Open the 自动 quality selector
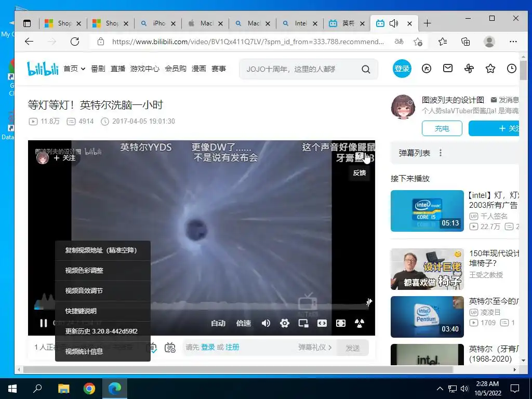 [x=218, y=323]
